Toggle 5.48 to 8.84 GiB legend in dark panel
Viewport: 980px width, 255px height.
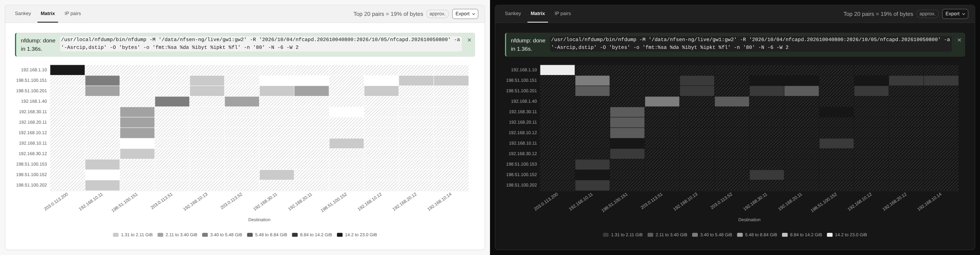tap(757, 235)
